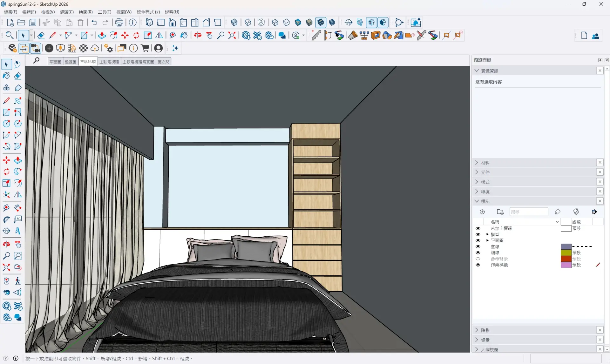Toggle visibility of the 未加上標籤 tag
Viewport: 610px width, 364px height.
(x=478, y=228)
